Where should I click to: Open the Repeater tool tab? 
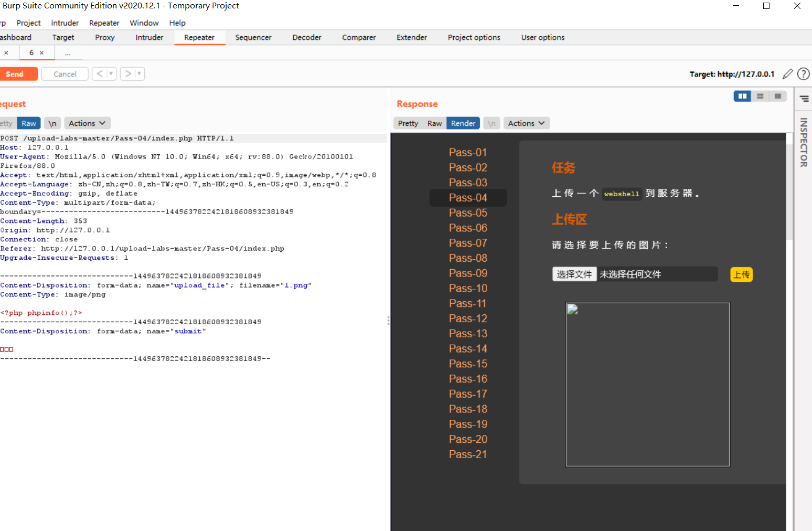click(x=199, y=38)
